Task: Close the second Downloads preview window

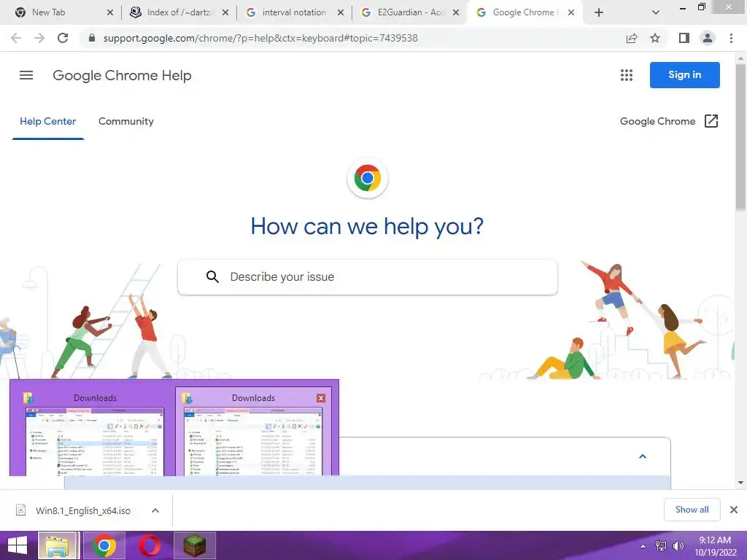Action: point(321,398)
